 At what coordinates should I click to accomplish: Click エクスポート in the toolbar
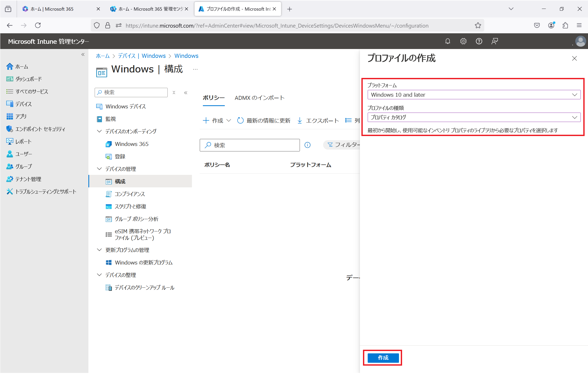[318, 120]
